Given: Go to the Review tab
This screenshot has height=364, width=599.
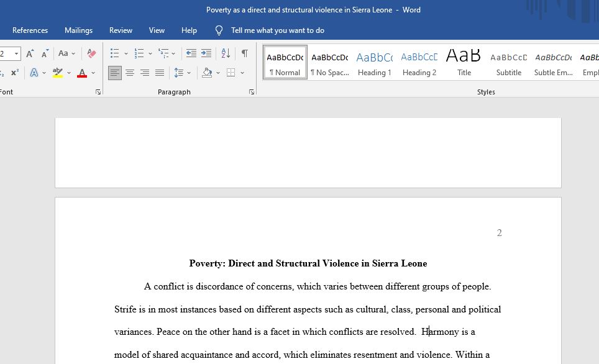Looking at the screenshot, I should [121, 30].
